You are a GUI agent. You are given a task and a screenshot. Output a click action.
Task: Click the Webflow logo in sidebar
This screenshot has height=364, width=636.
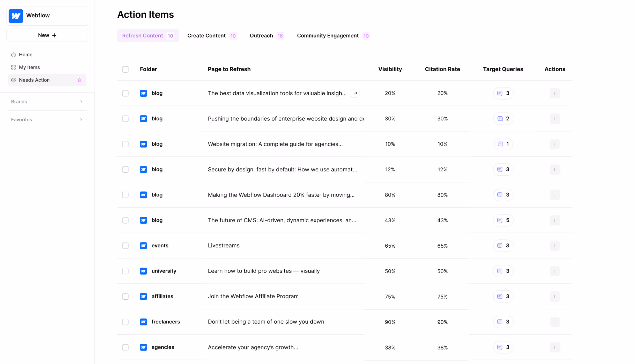pos(16,16)
